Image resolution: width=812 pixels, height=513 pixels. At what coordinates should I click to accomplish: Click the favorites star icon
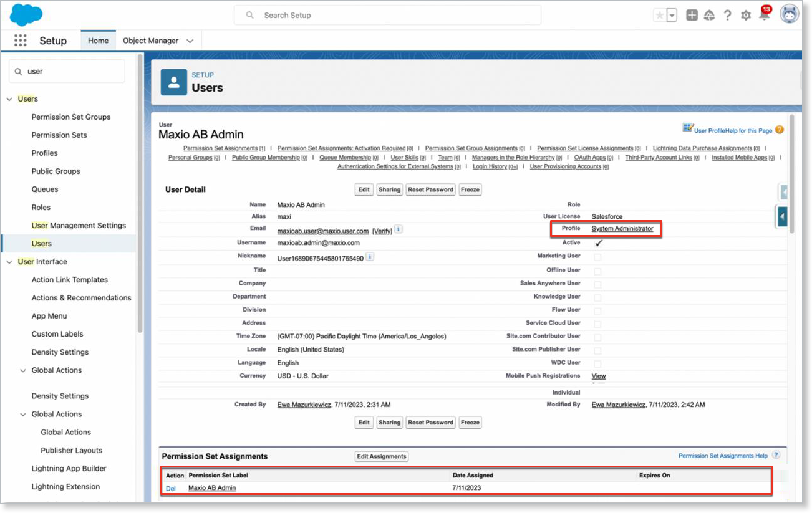pos(659,16)
